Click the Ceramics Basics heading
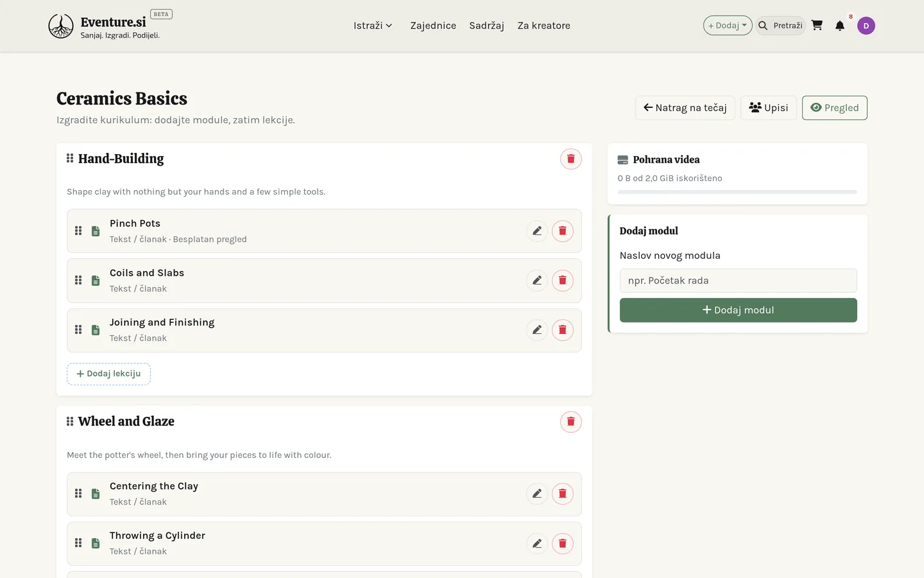The image size is (924, 578). 122,98
